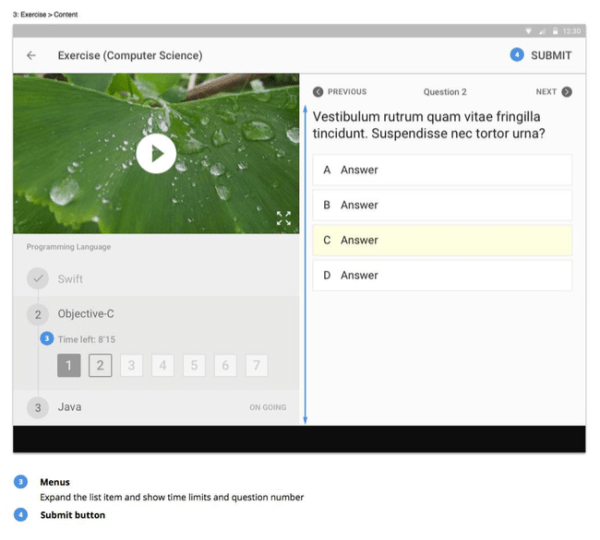The image size is (600, 540).
Task: Jump to question number 2
Action: (x=100, y=366)
